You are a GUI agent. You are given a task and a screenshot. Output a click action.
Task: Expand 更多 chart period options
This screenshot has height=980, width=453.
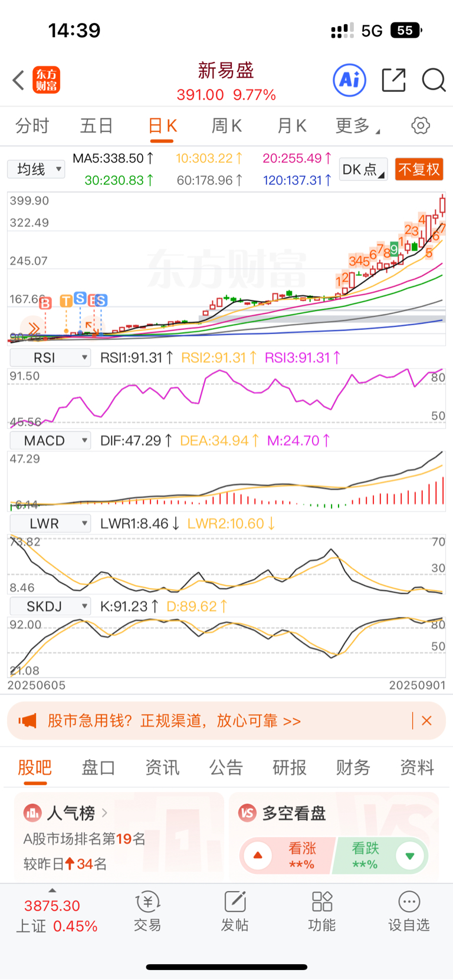coord(357,126)
